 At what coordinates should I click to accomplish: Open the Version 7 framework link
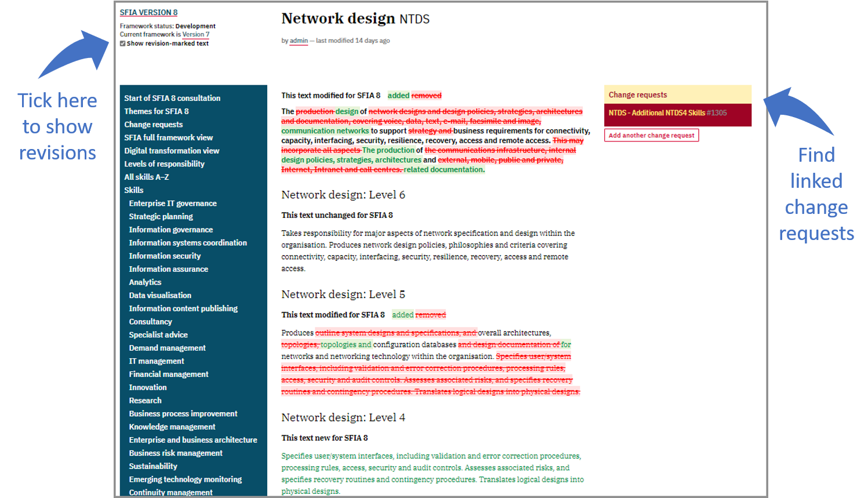pos(195,34)
